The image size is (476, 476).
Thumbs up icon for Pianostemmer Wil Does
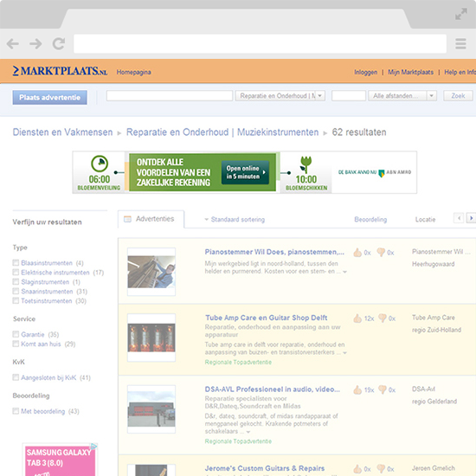357,252
